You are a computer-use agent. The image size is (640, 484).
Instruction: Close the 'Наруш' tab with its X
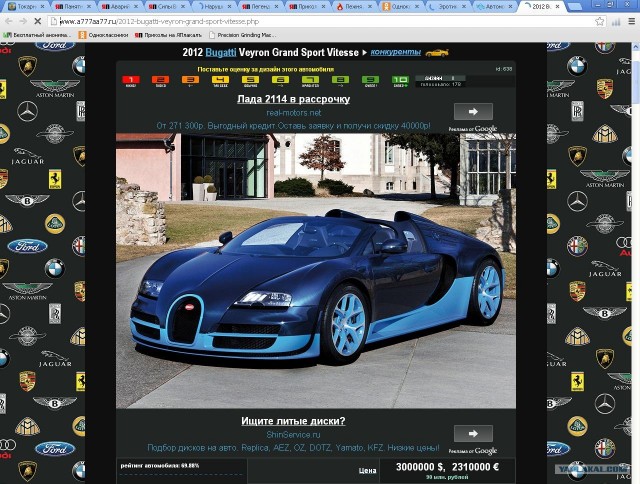(x=229, y=7)
